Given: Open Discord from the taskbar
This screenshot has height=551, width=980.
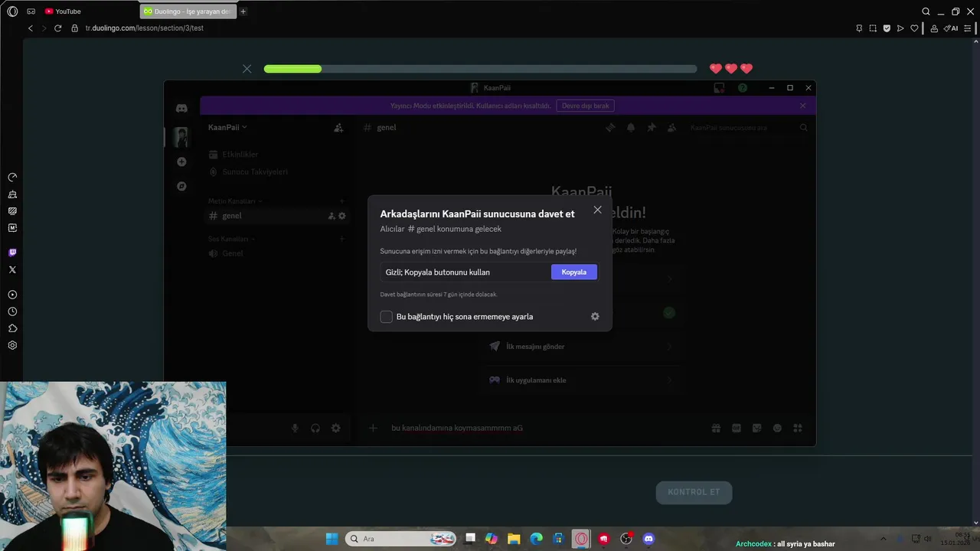Looking at the screenshot, I should point(648,539).
